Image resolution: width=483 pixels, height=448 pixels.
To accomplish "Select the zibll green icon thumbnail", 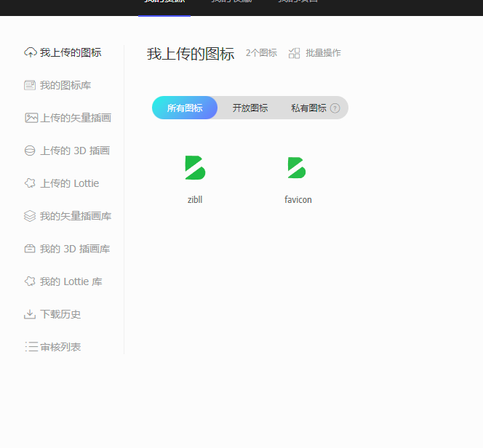I will [195, 168].
